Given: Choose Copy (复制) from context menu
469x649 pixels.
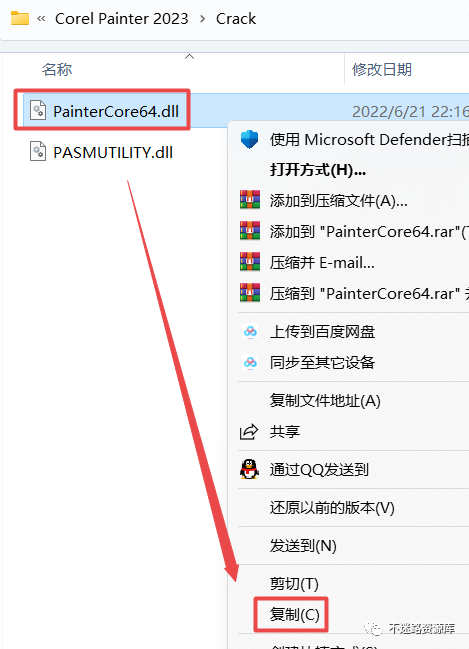Looking at the screenshot, I should [x=294, y=615].
